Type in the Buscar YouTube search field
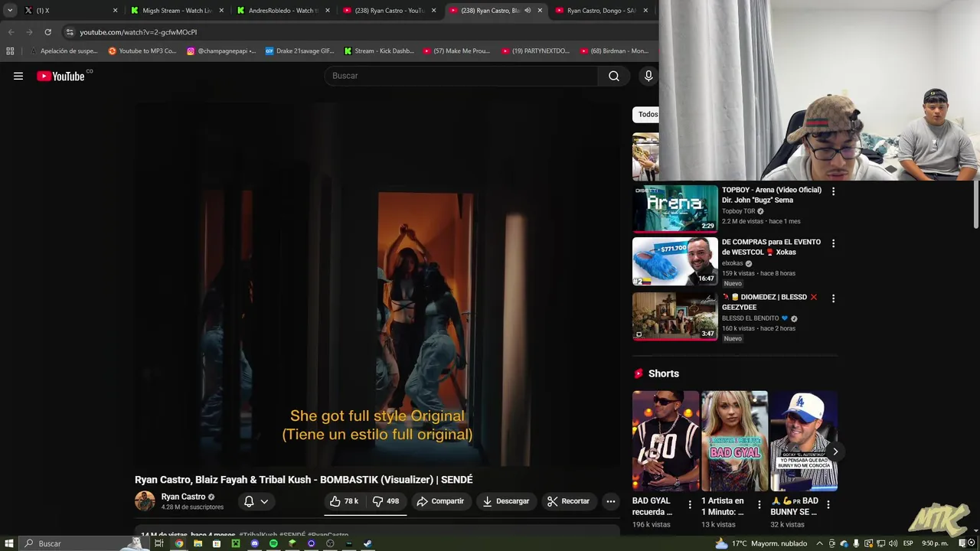 462,76
